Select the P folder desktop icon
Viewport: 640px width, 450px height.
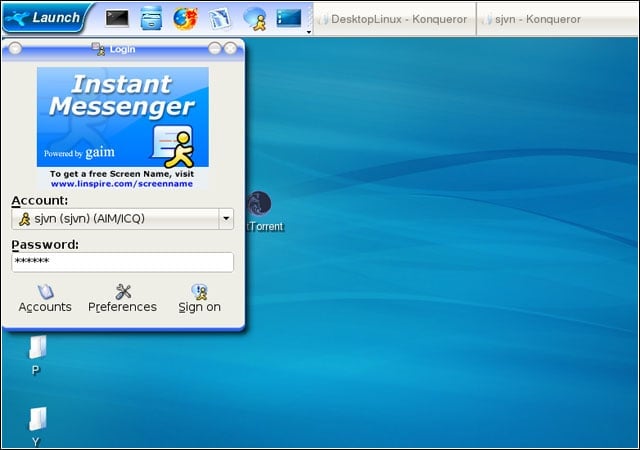pos(37,354)
